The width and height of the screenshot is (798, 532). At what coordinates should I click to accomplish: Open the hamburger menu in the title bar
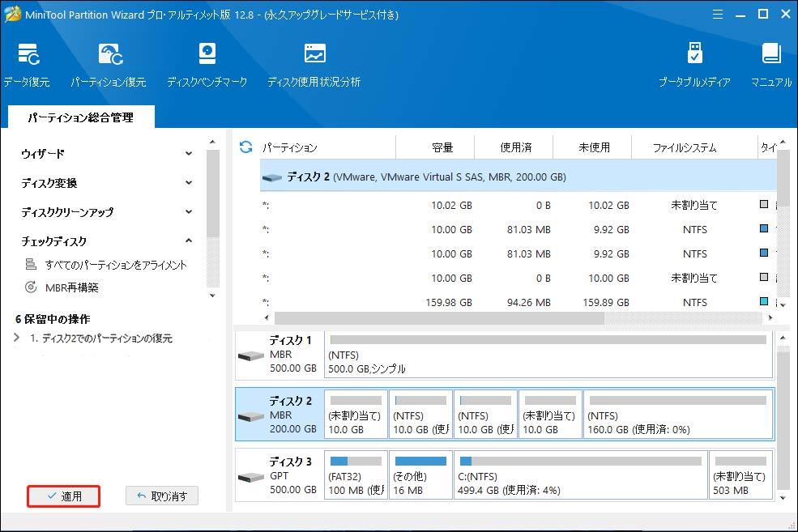[718, 14]
